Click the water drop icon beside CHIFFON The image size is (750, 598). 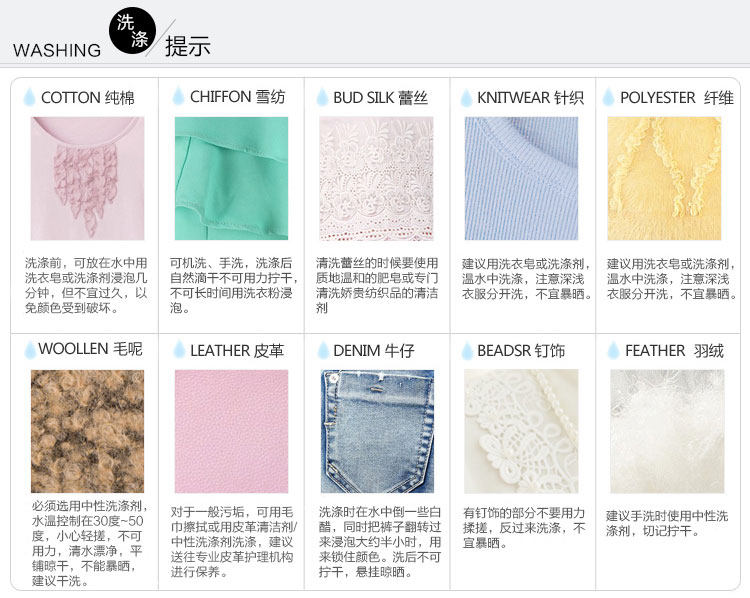pos(178,96)
